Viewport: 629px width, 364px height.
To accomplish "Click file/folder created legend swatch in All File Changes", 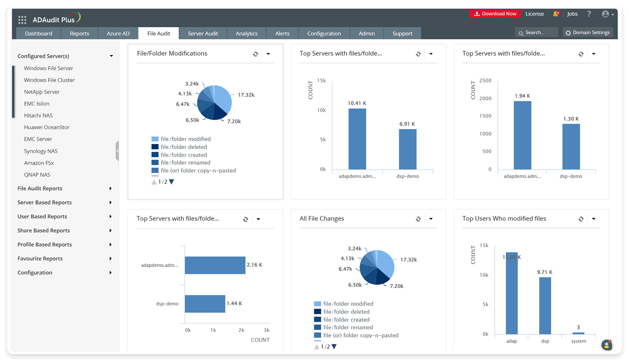I will pyautogui.click(x=317, y=319).
